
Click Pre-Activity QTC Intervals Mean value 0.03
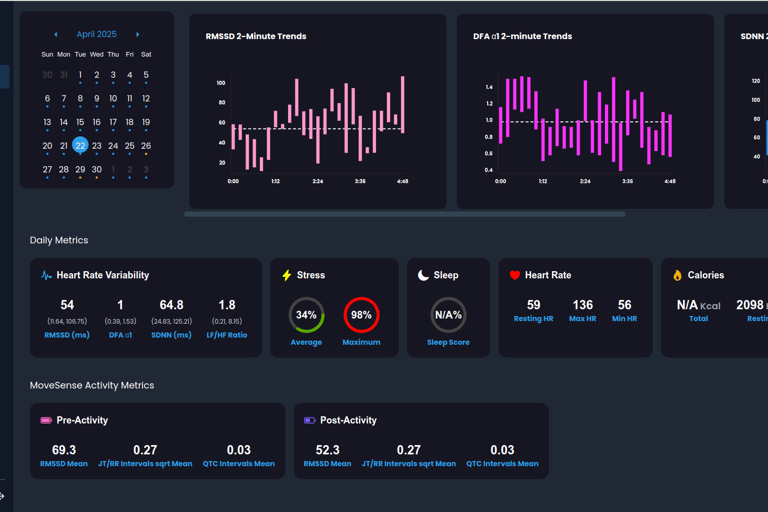(x=239, y=450)
